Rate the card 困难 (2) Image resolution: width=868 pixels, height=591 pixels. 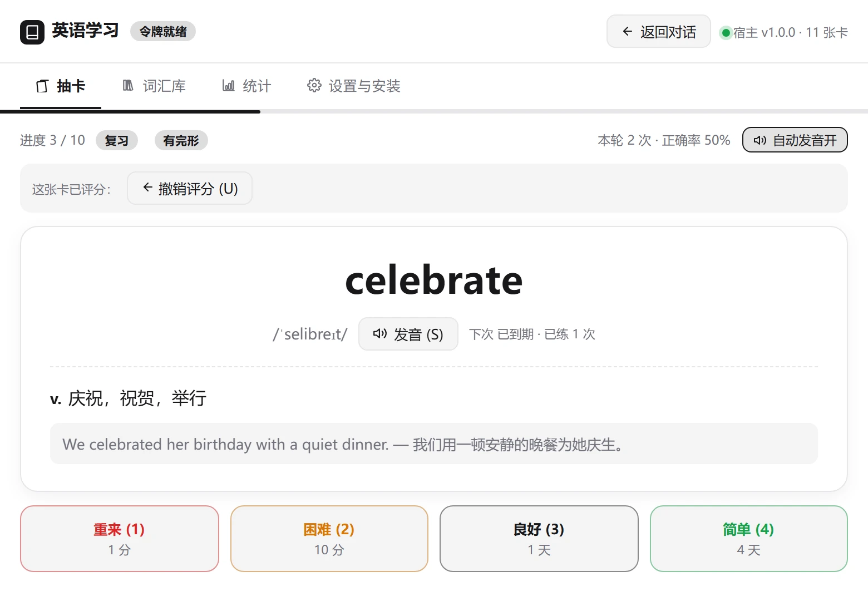tap(329, 539)
